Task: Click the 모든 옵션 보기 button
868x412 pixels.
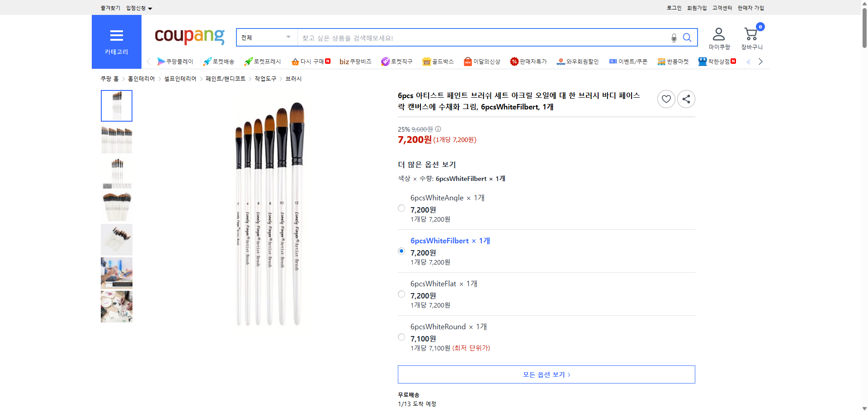Action: pos(546,374)
